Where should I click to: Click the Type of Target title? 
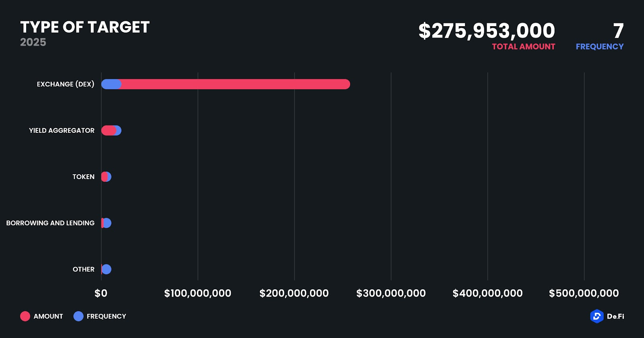coord(85,27)
